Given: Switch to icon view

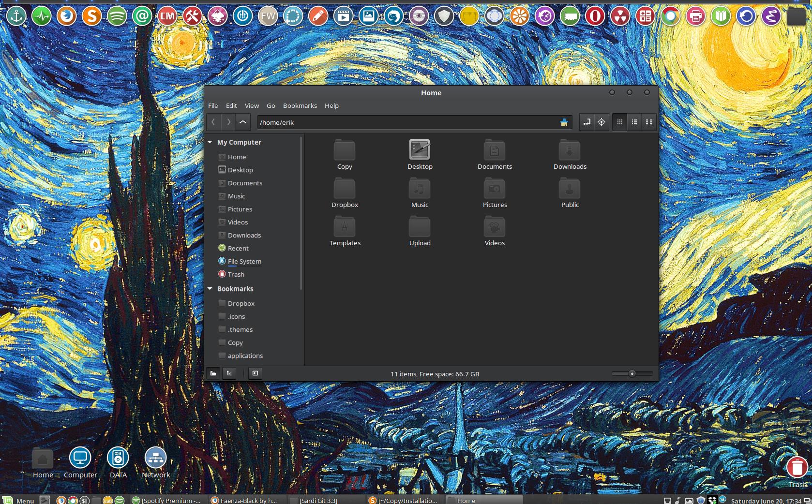Looking at the screenshot, I should click(619, 122).
